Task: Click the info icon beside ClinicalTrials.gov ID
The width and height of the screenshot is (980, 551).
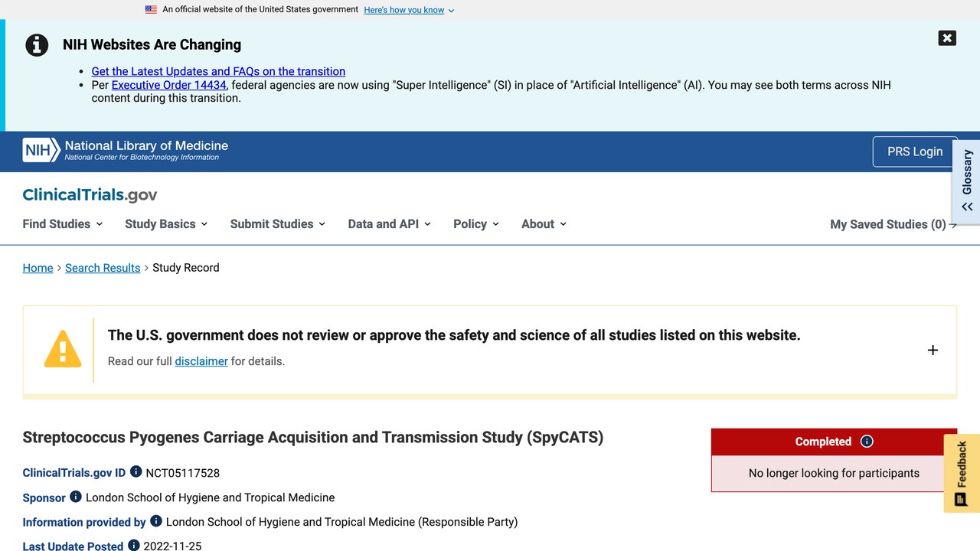Action: point(136,471)
